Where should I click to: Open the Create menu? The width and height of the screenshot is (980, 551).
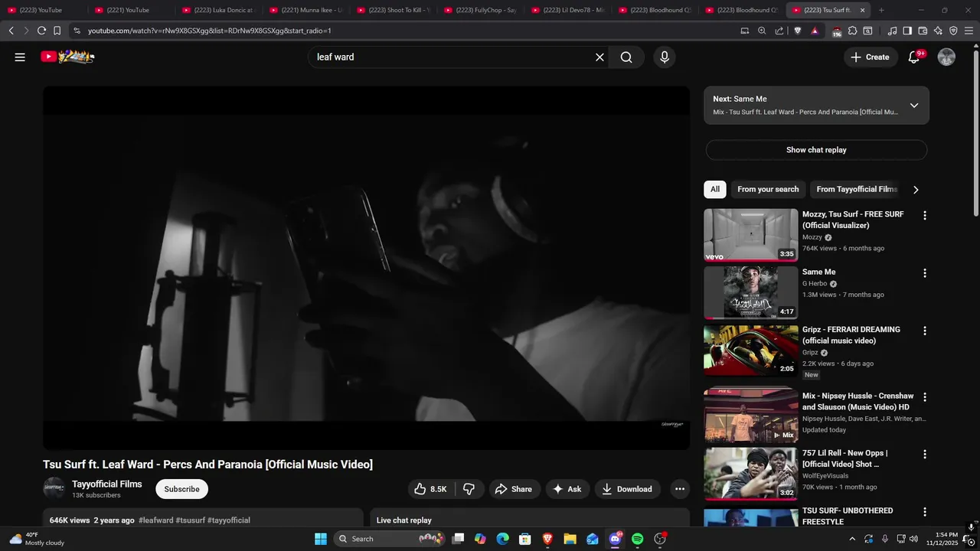[871, 57]
